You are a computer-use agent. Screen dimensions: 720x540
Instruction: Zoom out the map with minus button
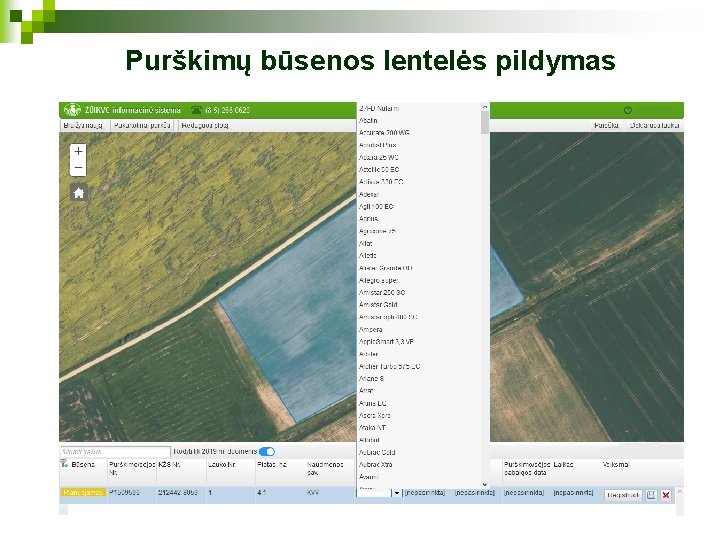(79, 168)
